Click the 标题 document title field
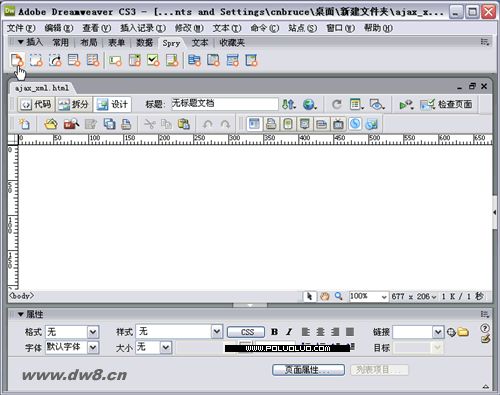500x395 pixels. coord(224,104)
